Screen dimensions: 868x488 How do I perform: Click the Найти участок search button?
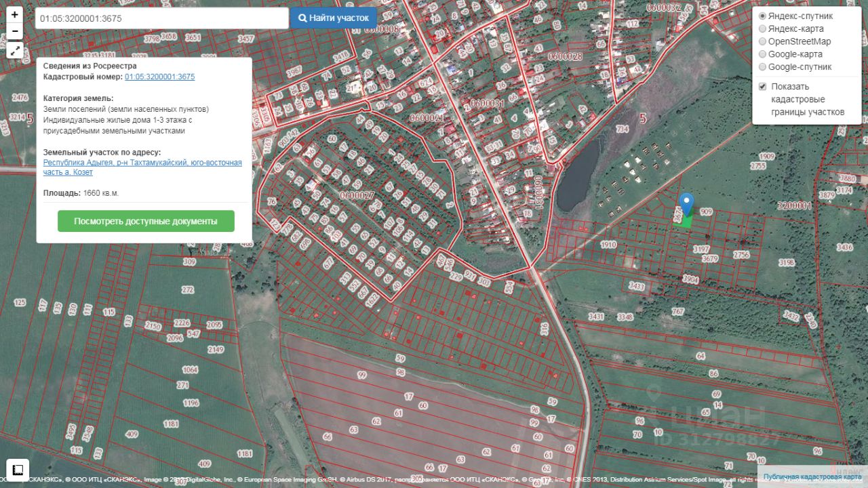[x=334, y=18]
